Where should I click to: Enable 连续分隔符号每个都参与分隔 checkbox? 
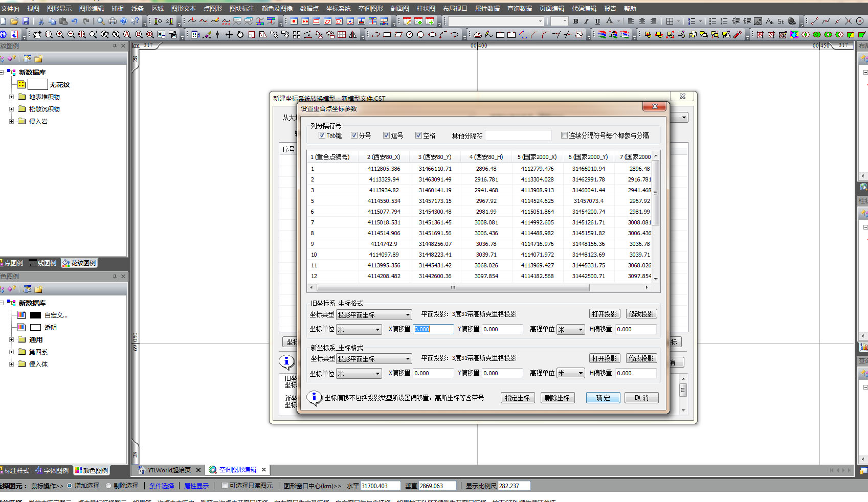(564, 135)
